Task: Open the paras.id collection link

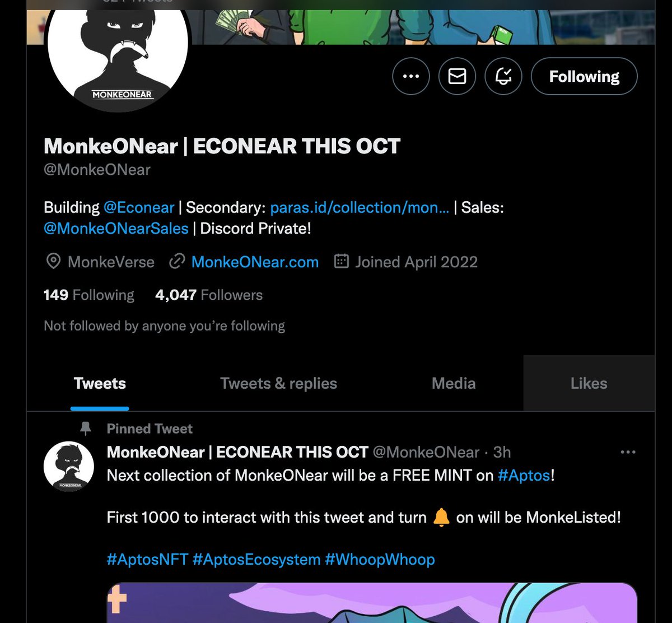Action: [x=360, y=207]
